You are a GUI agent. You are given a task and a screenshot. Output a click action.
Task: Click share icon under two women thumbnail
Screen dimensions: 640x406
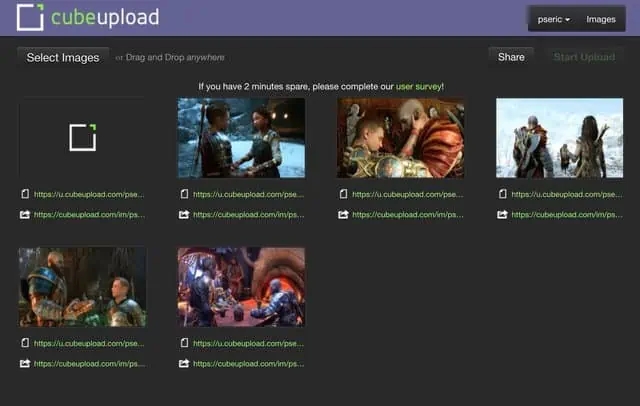184,214
